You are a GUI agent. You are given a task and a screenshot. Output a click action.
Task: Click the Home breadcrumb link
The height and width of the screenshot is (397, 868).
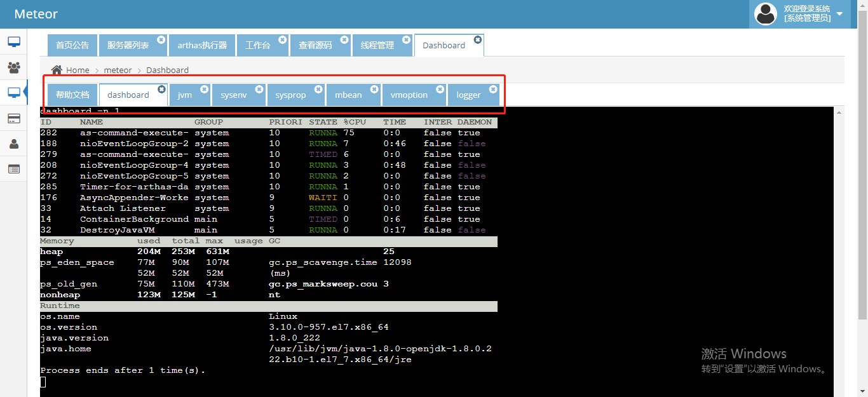pos(78,70)
